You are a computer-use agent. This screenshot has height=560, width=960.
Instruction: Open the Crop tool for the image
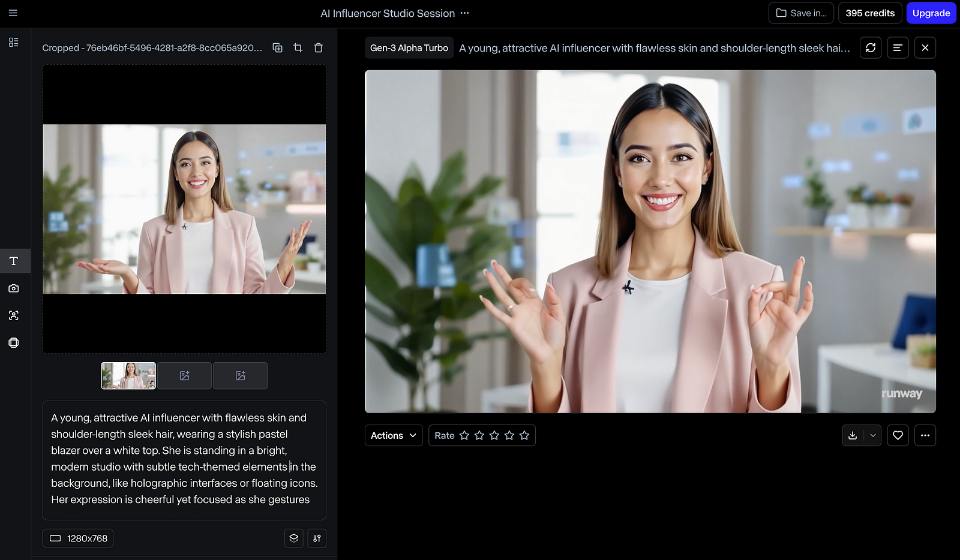pyautogui.click(x=298, y=47)
